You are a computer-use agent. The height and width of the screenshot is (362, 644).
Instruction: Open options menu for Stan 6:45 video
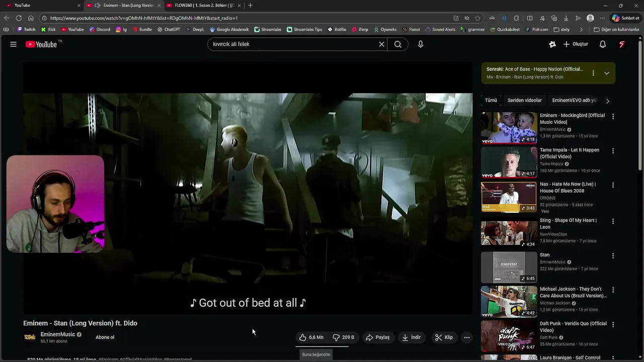pyautogui.click(x=613, y=256)
